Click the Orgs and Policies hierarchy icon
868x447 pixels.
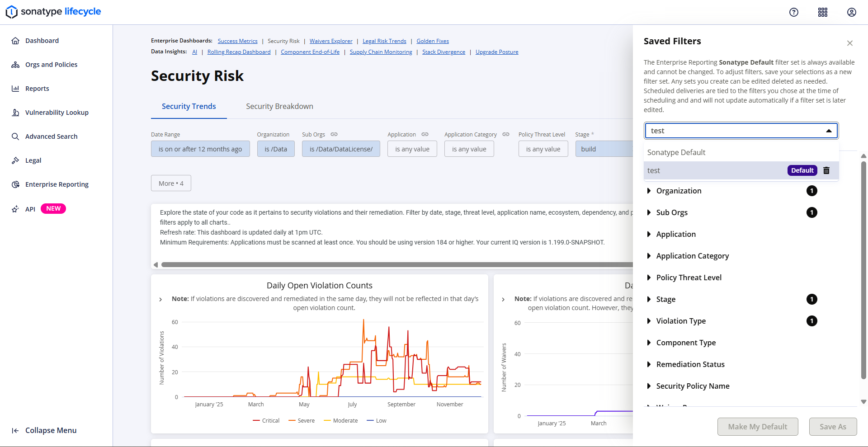tap(15, 65)
